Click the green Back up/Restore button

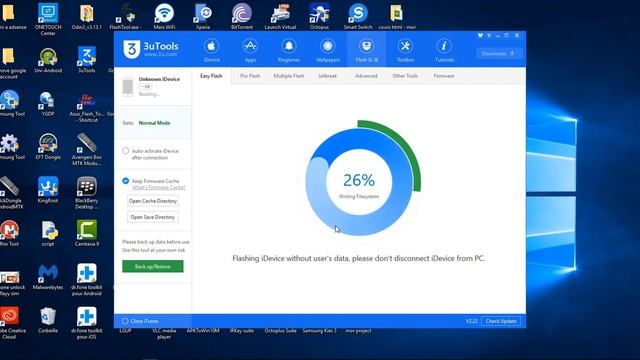point(153,267)
